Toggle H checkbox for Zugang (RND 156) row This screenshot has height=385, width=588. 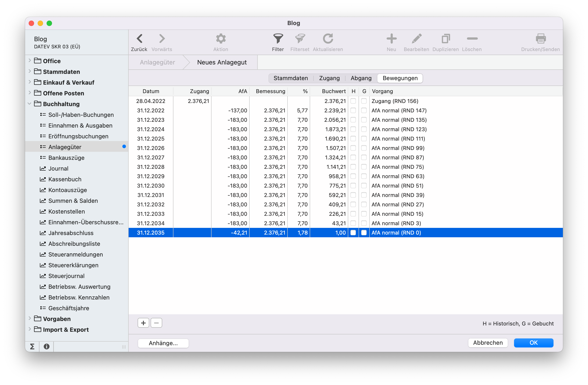(353, 101)
